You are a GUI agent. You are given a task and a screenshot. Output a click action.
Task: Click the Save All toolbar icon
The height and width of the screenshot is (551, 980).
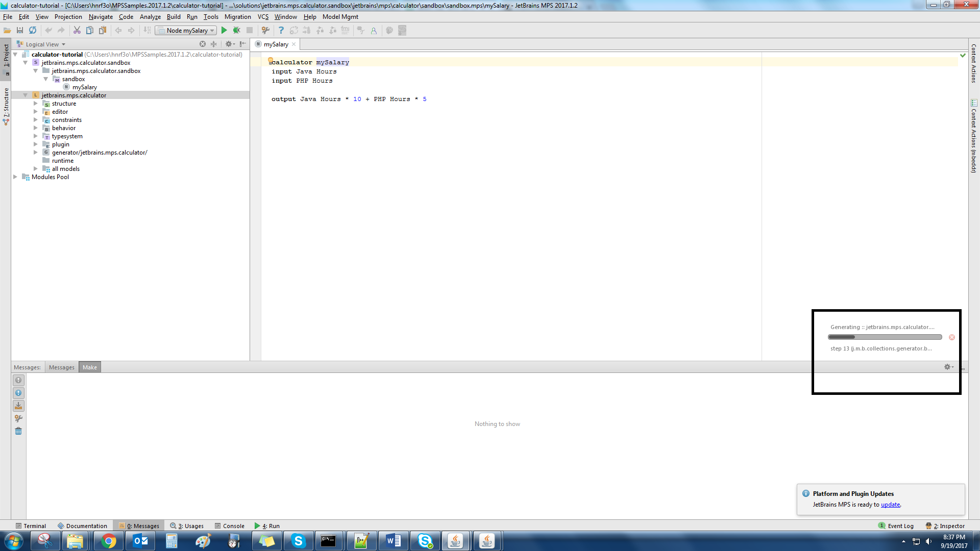(x=20, y=31)
